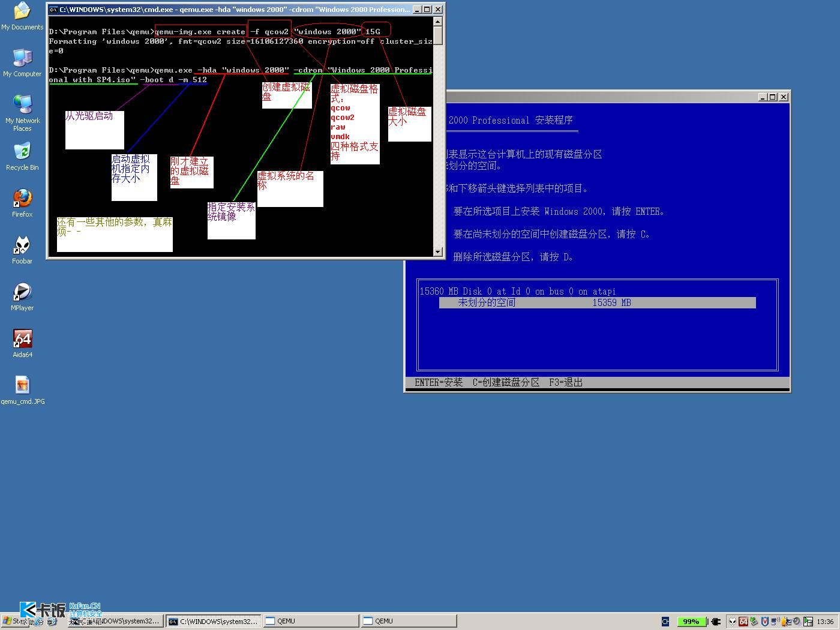Image resolution: width=840 pixels, height=630 pixels.
Task: Click the 99% battery meter in taskbar
Action: point(691,622)
